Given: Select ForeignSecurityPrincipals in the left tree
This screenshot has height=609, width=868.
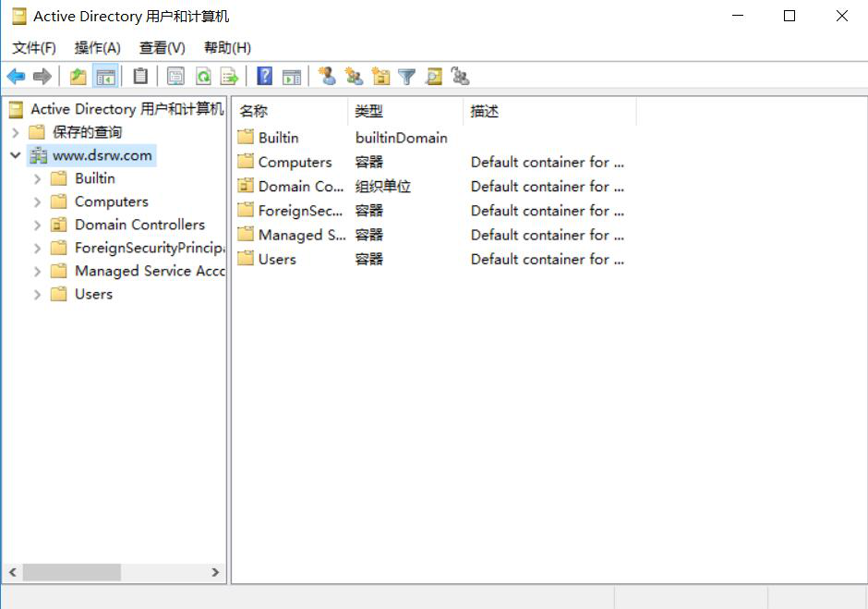Looking at the screenshot, I should tap(150, 248).
